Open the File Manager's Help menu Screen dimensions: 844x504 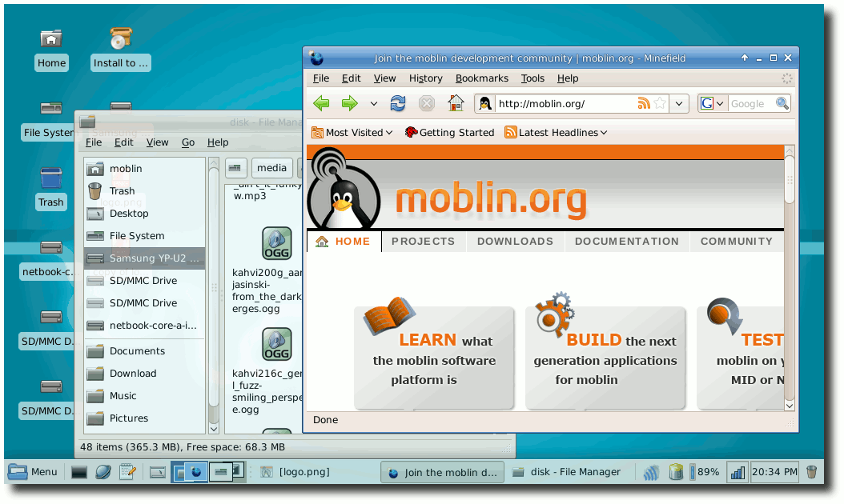click(218, 142)
